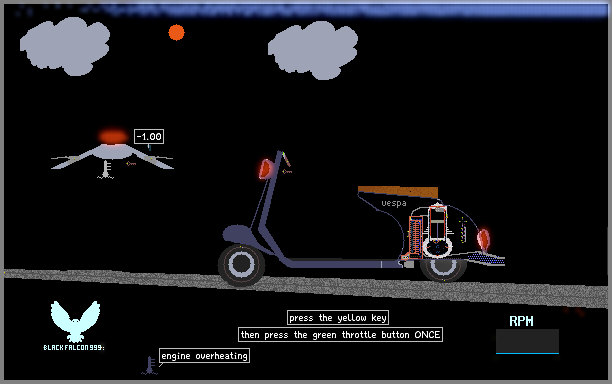
Task: Click the RPM gauge bar
Action: click(527, 341)
